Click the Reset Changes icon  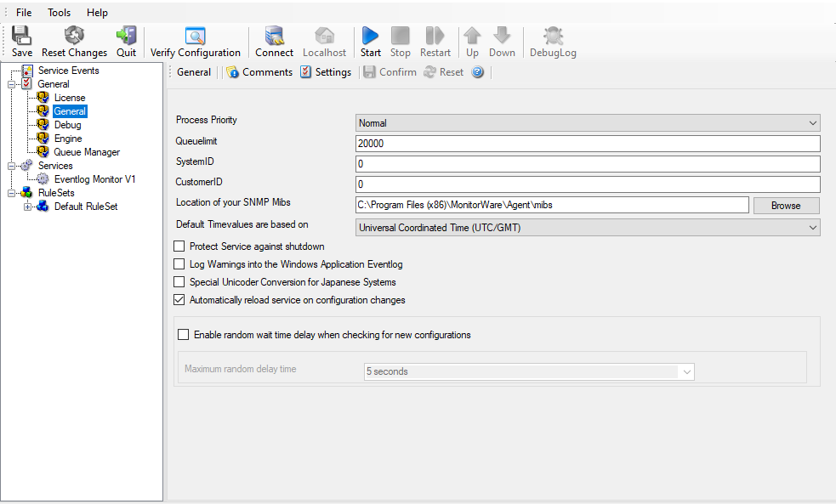pos(74,36)
